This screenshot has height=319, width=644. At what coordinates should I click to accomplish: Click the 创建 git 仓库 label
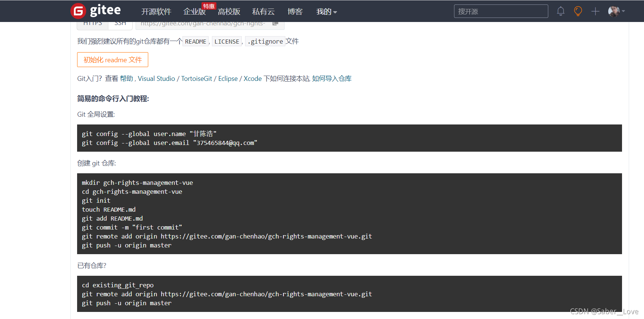click(x=96, y=163)
